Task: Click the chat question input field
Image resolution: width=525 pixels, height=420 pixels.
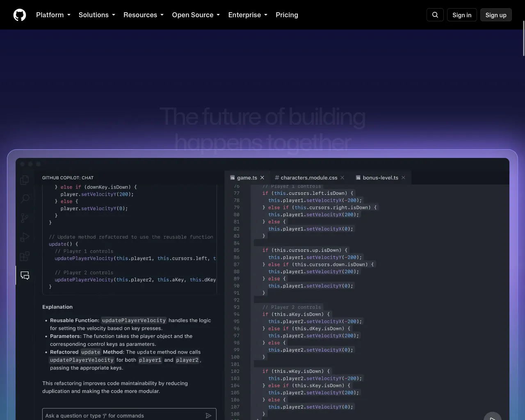Action: (x=129, y=415)
